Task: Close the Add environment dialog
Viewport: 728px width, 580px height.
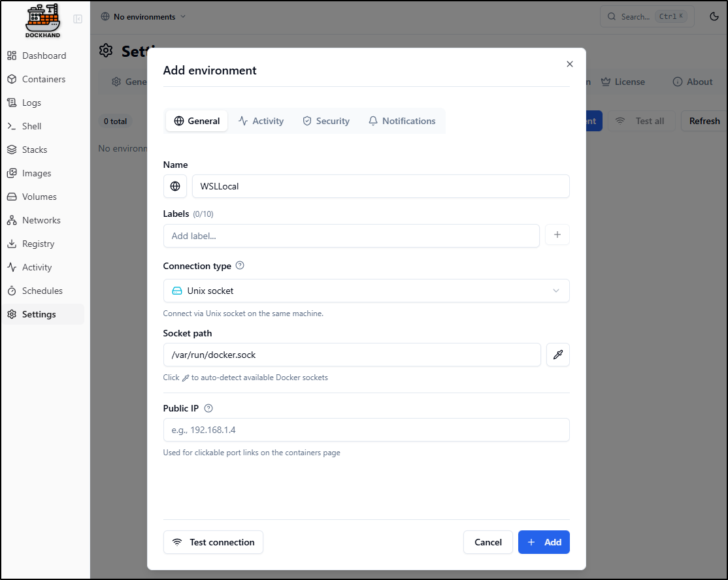Action: click(x=570, y=64)
